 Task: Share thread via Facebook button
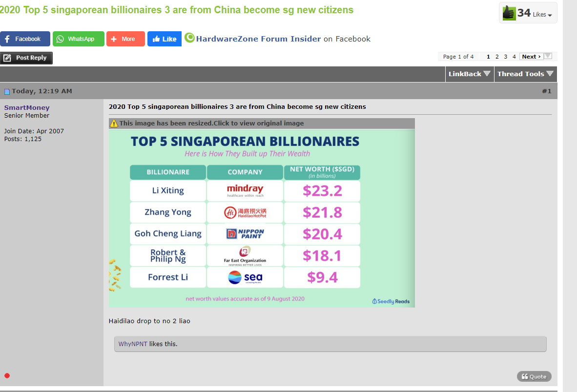pos(25,39)
